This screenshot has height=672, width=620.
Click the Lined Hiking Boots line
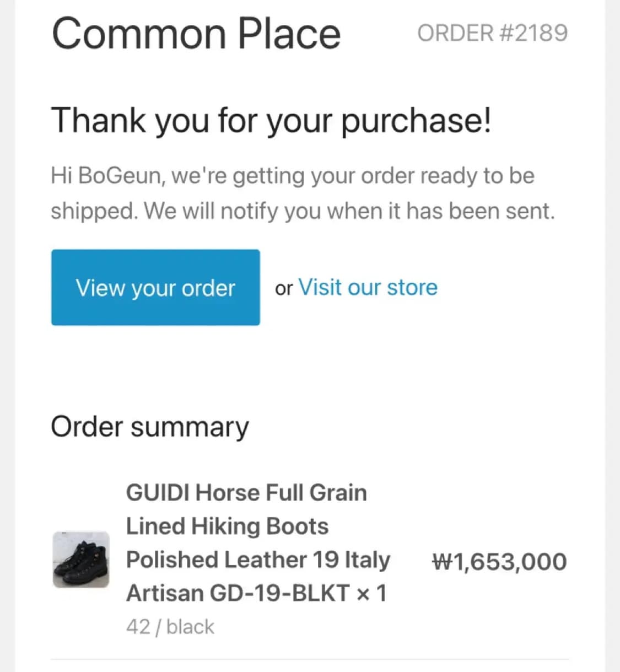point(227,526)
